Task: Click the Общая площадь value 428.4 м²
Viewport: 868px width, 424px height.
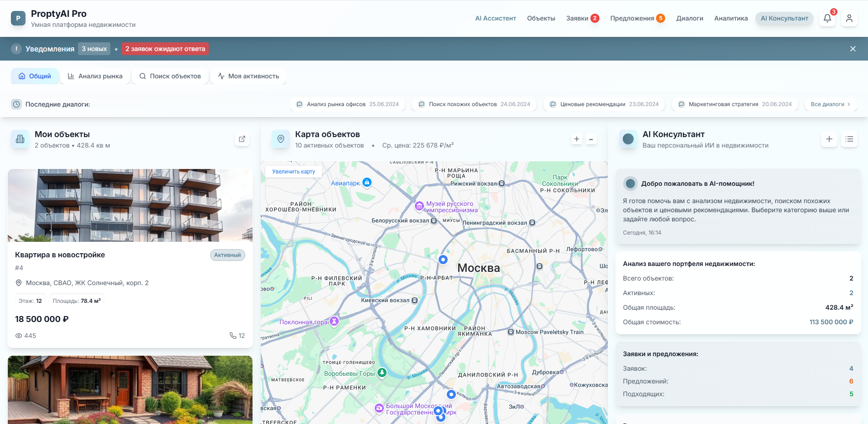Action: (x=839, y=307)
